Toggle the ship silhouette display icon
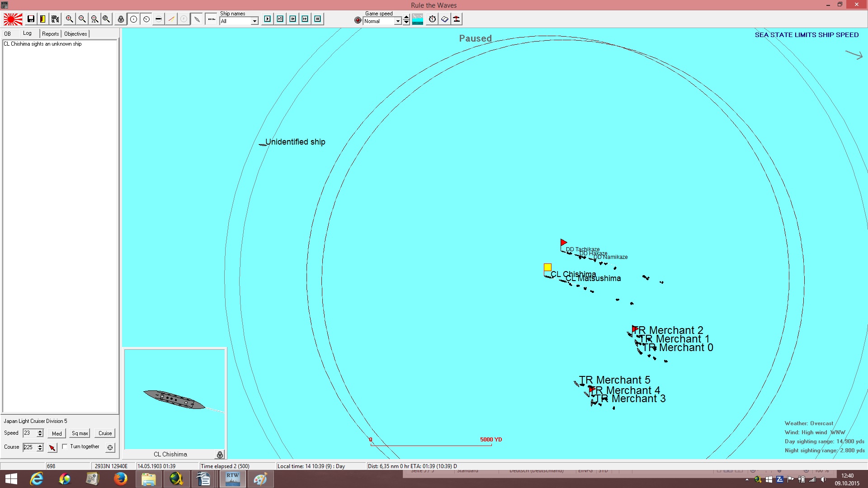Screen dimensions: 868x488 coord(197,19)
